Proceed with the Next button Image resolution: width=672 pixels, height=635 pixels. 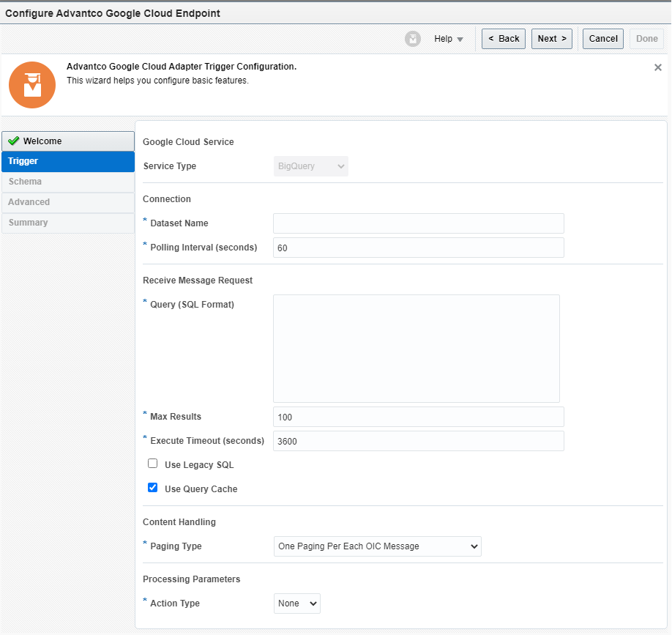[x=552, y=39]
